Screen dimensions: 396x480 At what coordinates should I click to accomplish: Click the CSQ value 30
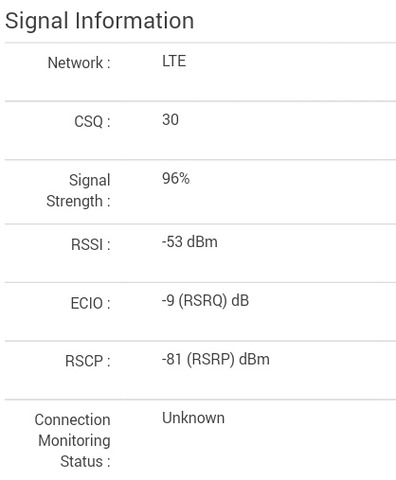pos(170,120)
